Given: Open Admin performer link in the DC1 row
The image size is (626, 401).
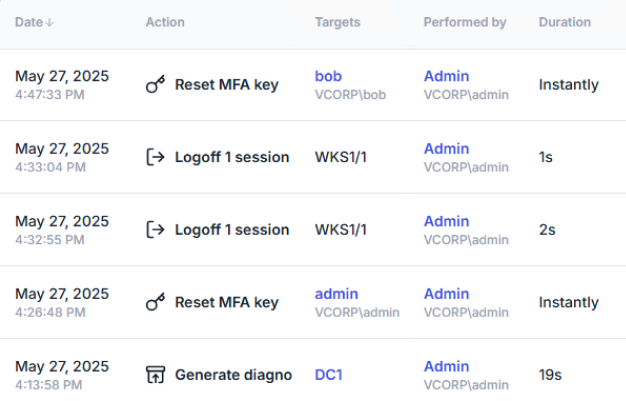Looking at the screenshot, I should pyautogui.click(x=446, y=367).
